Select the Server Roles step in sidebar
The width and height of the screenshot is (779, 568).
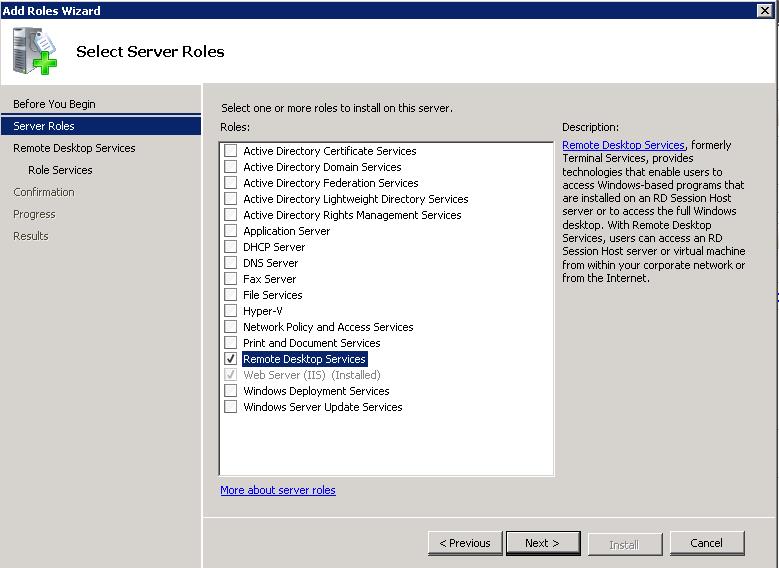point(44,126)
